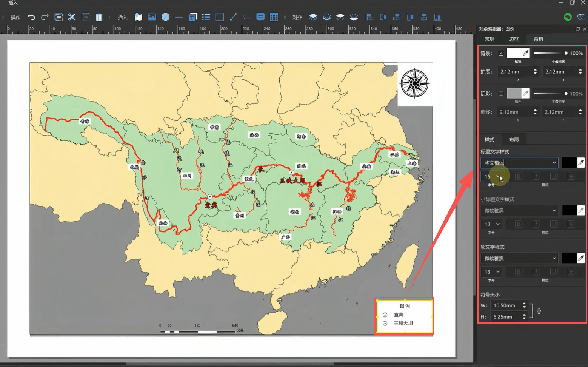Align selected elements to vertical center
Viewport: 588px width, 367px height.
424,17
